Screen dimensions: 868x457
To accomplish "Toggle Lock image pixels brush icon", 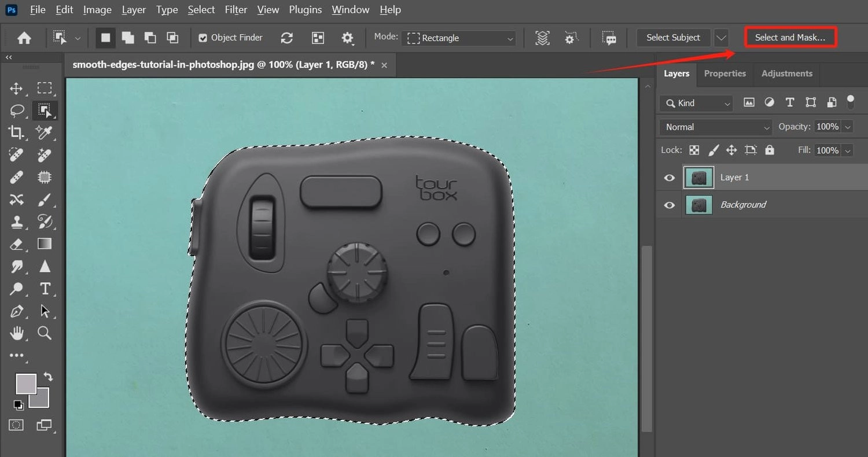I will coord(713,150).
